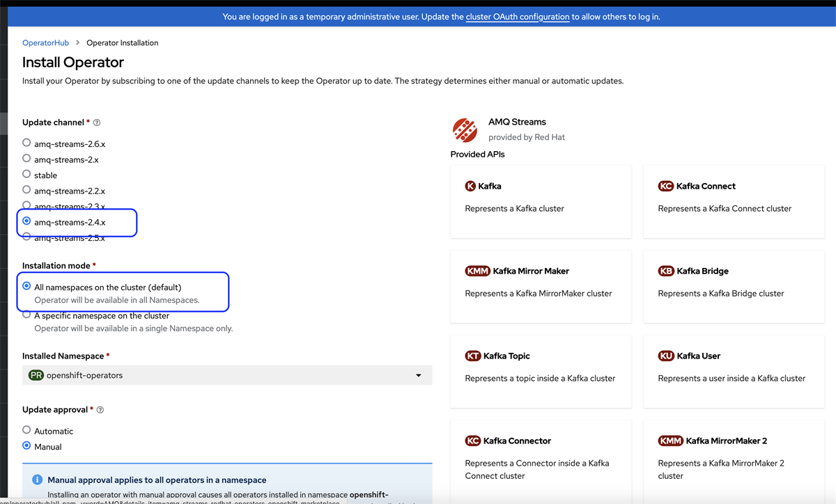
Task: Click the PR badge in namespace selector
Action: tap(36, 375)
